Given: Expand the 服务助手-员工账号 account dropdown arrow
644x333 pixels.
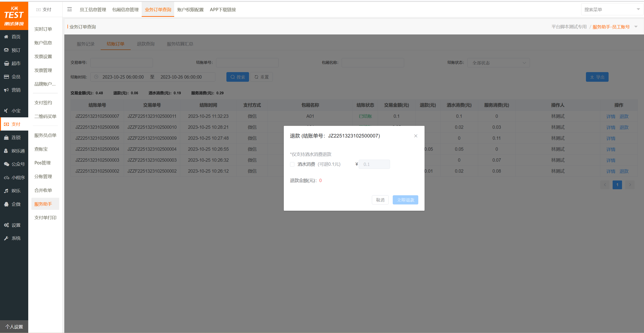Looking at the screenshot, I should tap(636, 26).
